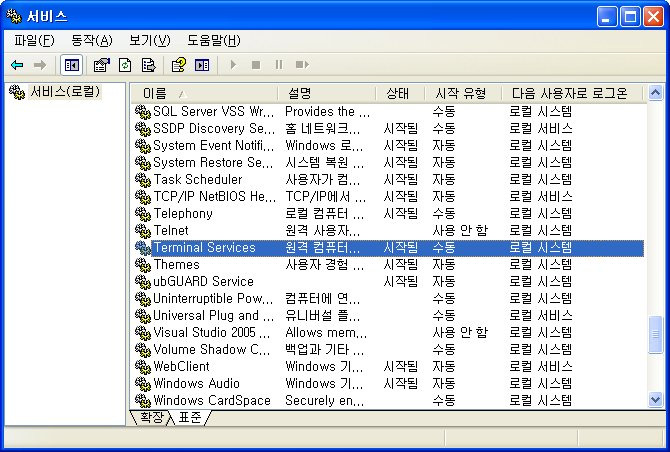The image size is (670, 452).
Task: Click the gear icon beside WebClient
Action: click(143, 367)
